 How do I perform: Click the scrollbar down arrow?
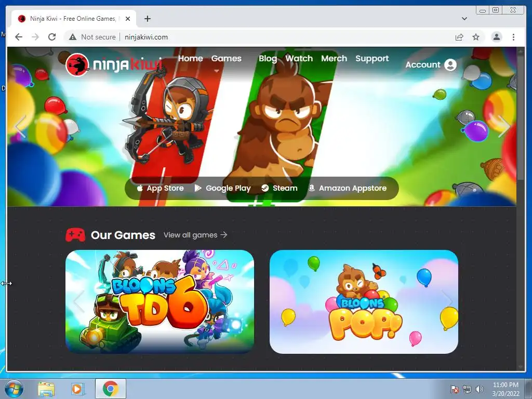(521, 367)
